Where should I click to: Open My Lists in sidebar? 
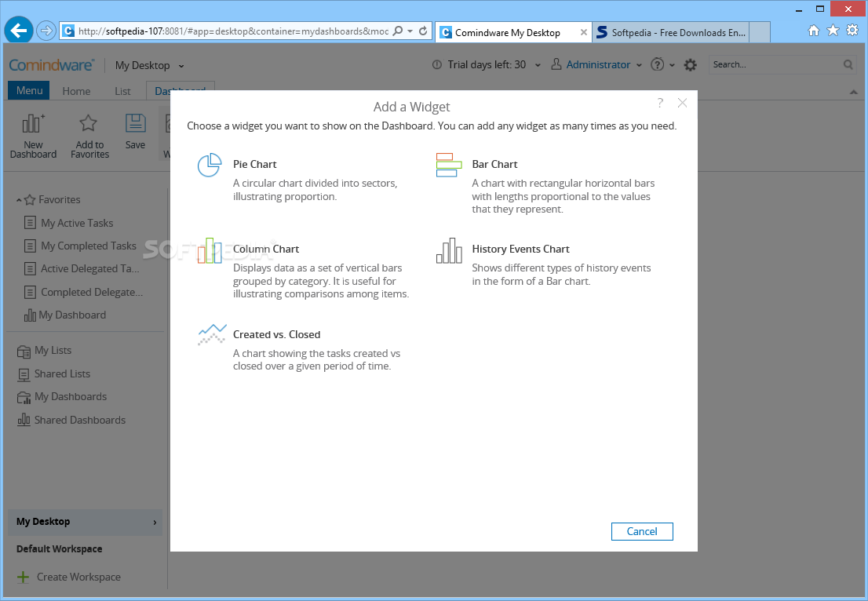(x=53, y=350)
